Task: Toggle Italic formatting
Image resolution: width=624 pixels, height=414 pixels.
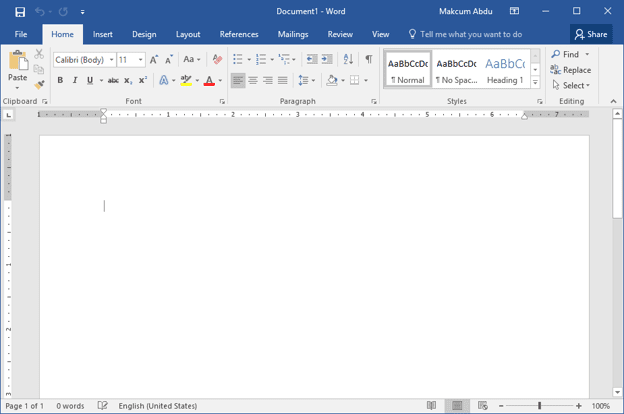Action: pos(75,80)
